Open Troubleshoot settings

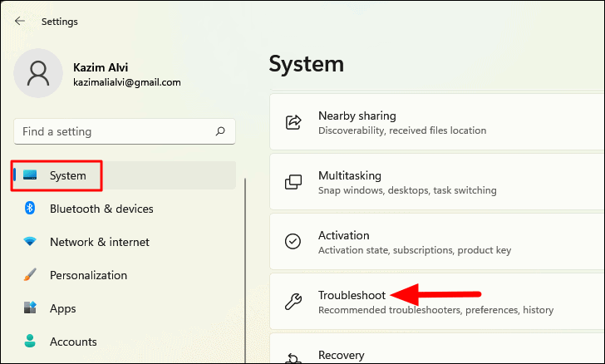click(x=437, y=302)
